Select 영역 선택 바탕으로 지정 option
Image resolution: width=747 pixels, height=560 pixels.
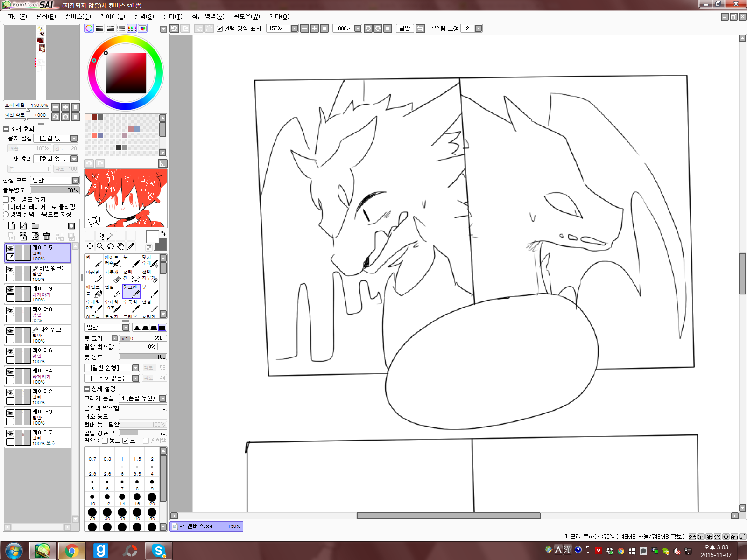6,214
